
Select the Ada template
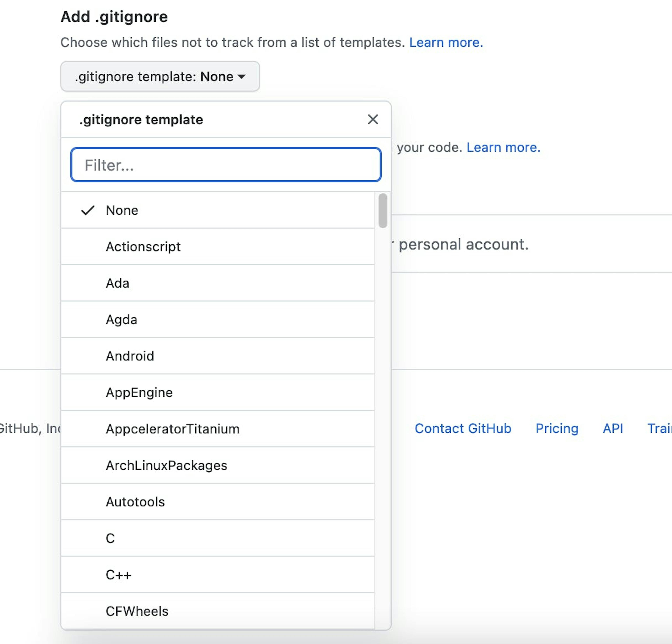click(x=118, y=284)
